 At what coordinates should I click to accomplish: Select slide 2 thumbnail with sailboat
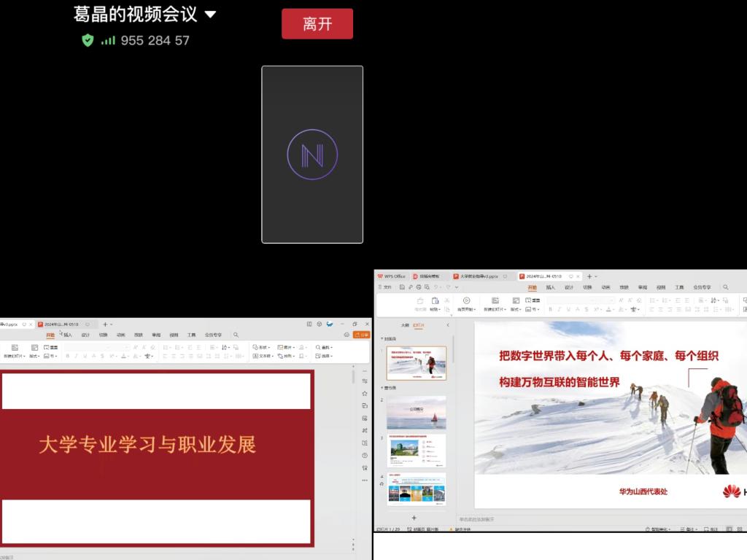click(x=416, y=413)
